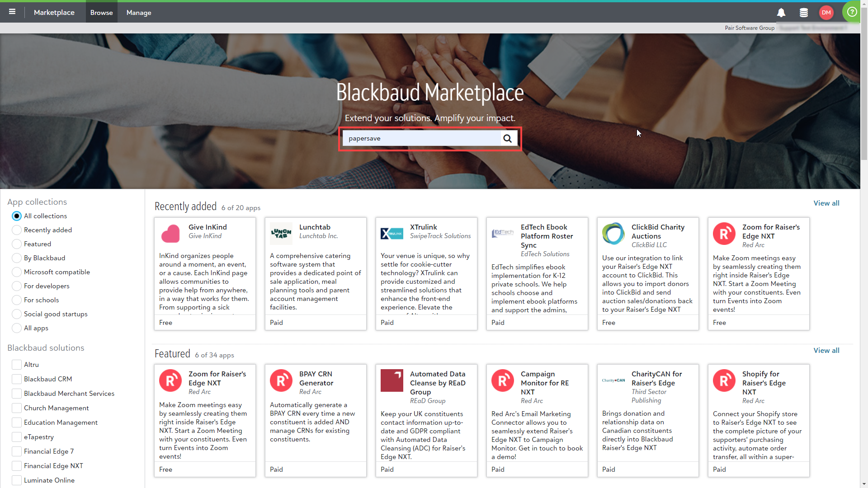Click into the papersave search field

(x=420, y=139)
